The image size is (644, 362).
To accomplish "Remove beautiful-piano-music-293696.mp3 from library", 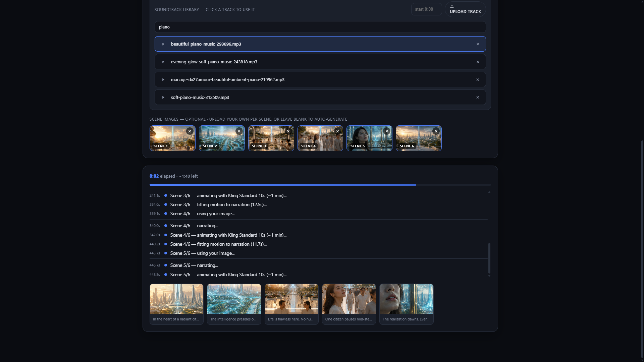I will [478, 44].
